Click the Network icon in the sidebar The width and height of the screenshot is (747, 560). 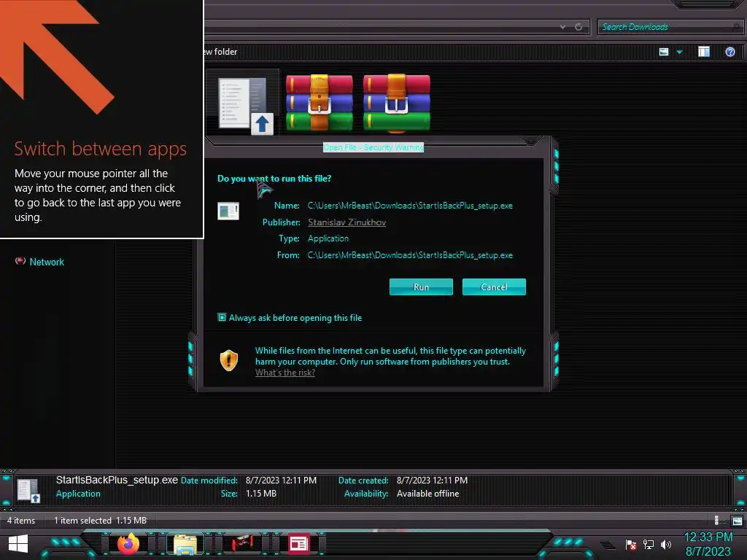(20, 261)
